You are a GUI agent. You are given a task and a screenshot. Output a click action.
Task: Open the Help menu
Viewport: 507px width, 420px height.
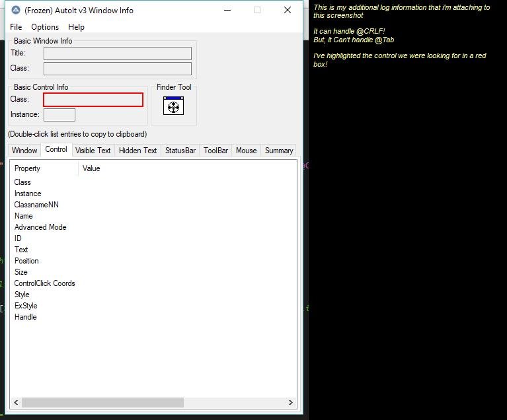click(x=76, y=27)
